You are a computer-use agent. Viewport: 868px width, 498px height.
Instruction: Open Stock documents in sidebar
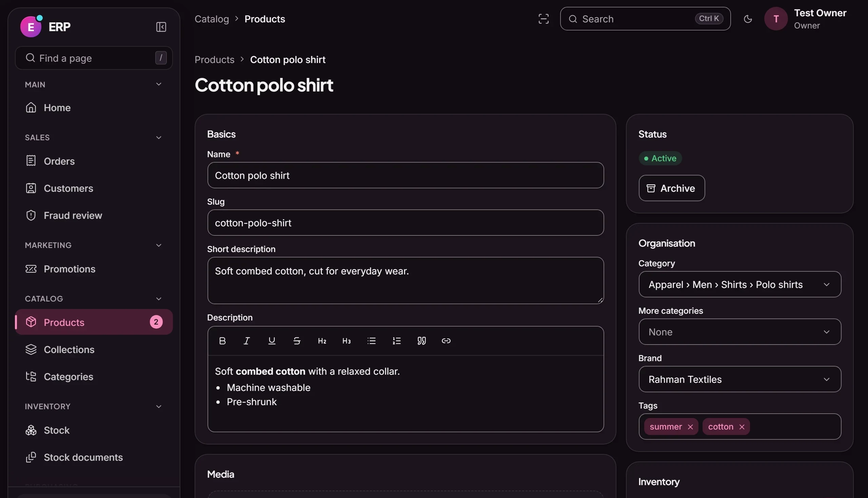[x=94, y=457]
